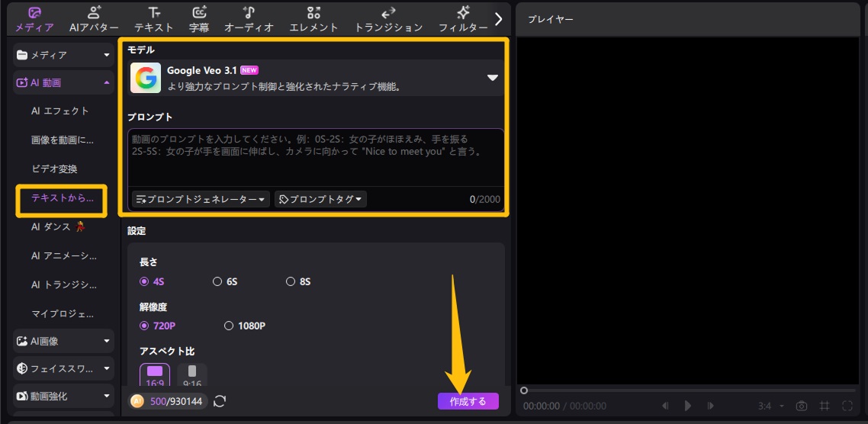Select AI ダンス in sidebar
Image resolution: width=868 pixels, height=424 pixels.
58,226
